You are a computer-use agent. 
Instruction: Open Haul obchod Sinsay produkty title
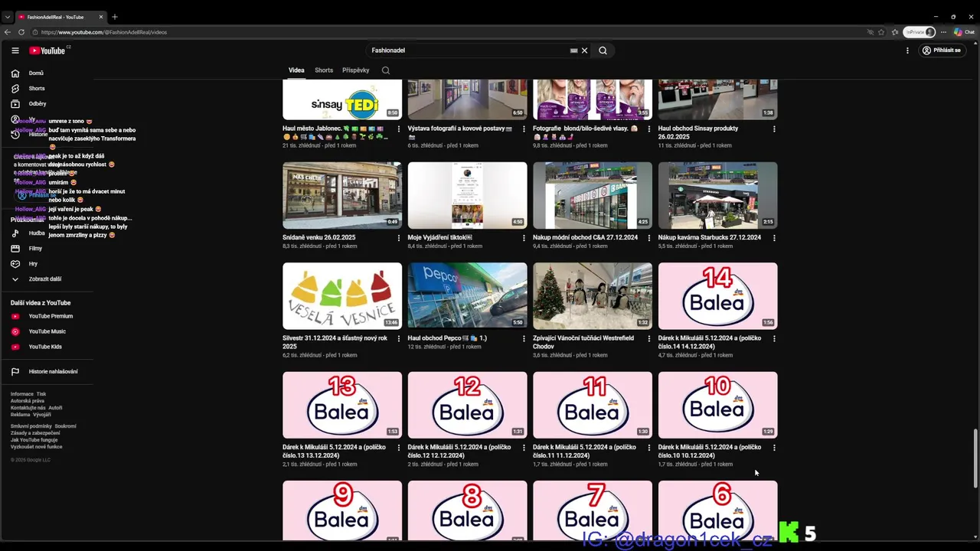tap(698, 132)
